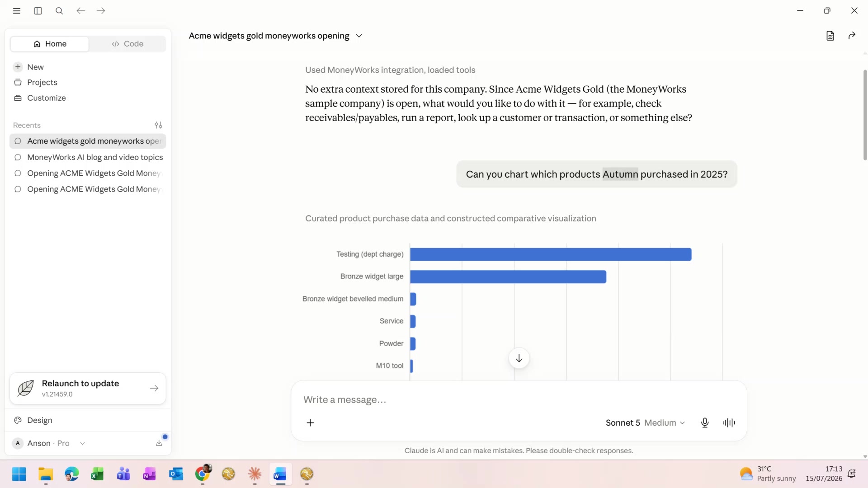Expand 'Used MoneyWorks integration, loaded tools' details
Screen dimensions: 868x488
[390, 70]
